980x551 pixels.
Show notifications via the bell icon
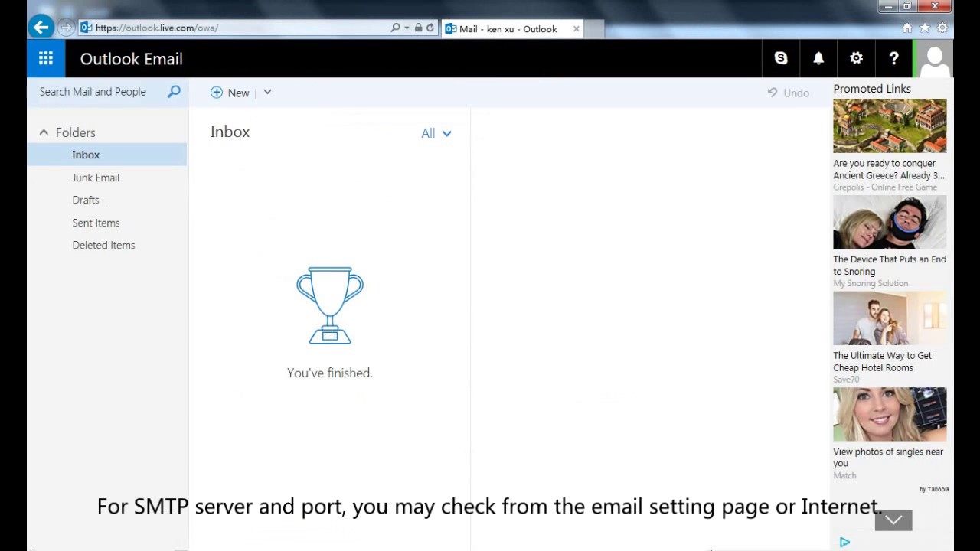click(x=818, y=58)
